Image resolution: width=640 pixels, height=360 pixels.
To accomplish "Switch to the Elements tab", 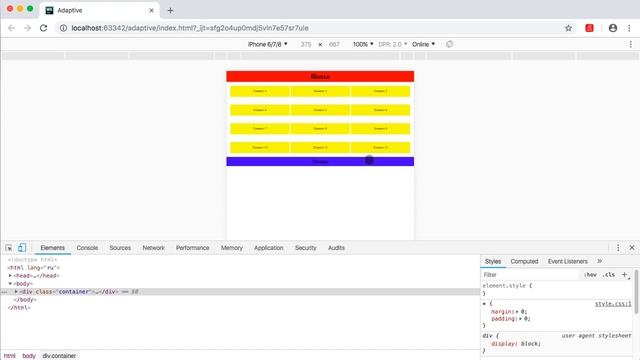I will (52, 248).
